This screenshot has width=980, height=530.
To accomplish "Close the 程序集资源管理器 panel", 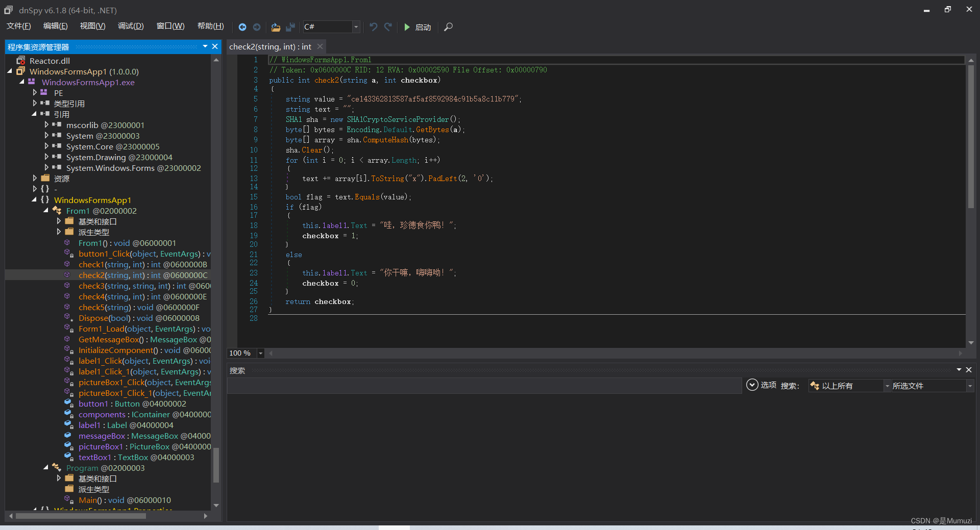I will [x=215, y=46].
